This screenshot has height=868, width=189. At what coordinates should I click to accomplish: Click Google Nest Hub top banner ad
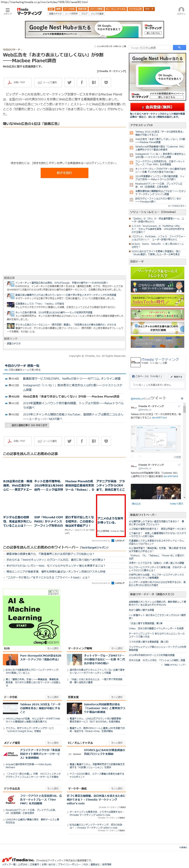pyautogui.click(x=94, y=29)
